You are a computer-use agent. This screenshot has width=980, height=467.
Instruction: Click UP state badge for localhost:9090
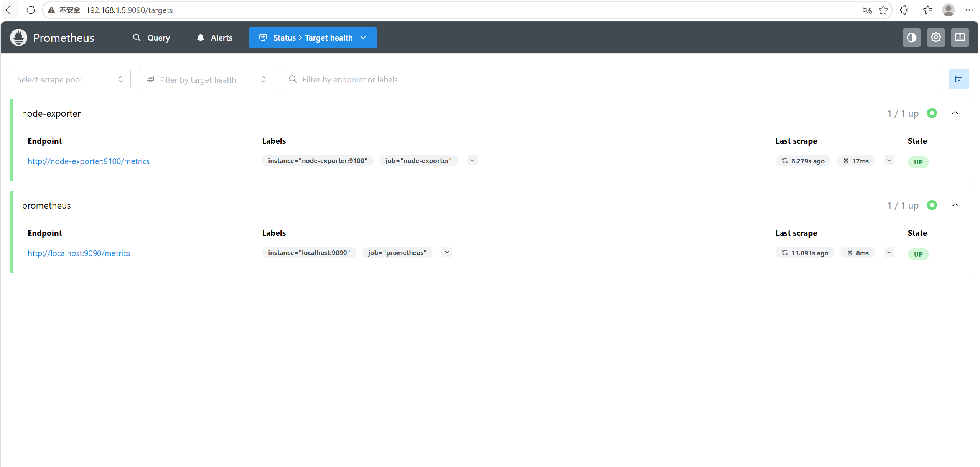click(x=918, y=254)
